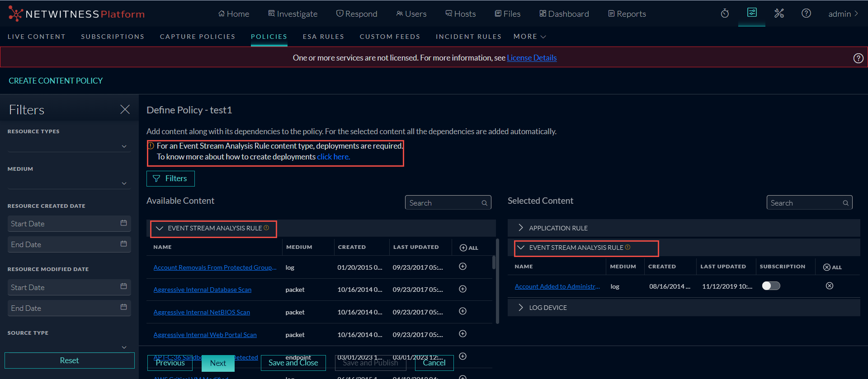Open the Admin tools icon
Image resolution: width=868 pixels, height=379 pixels.
point(779,14)
